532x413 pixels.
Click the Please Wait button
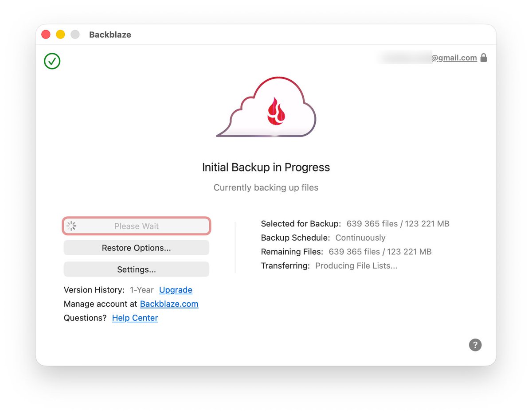click(137, 226)
